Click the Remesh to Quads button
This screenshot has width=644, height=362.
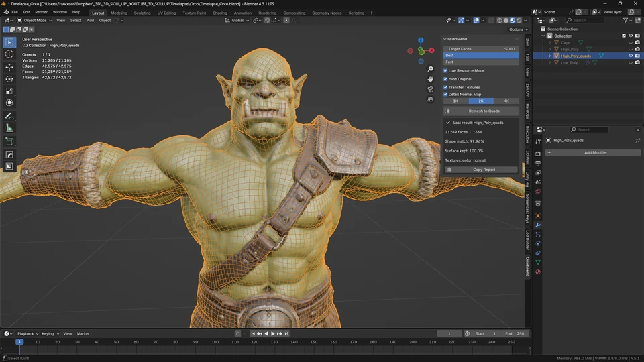[481, 111]
